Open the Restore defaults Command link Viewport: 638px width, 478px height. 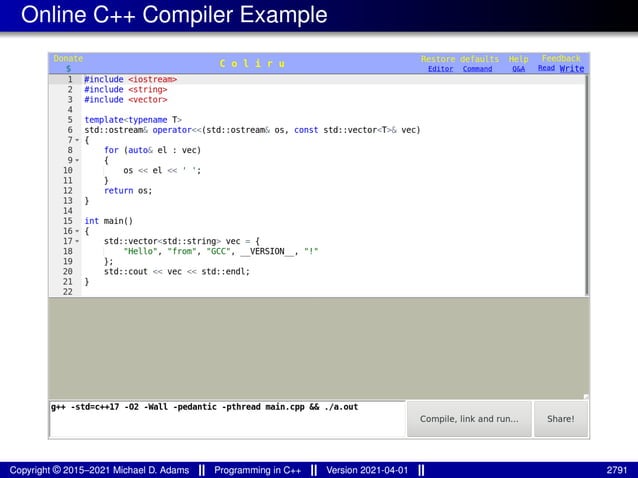click(x=477, y=69)
